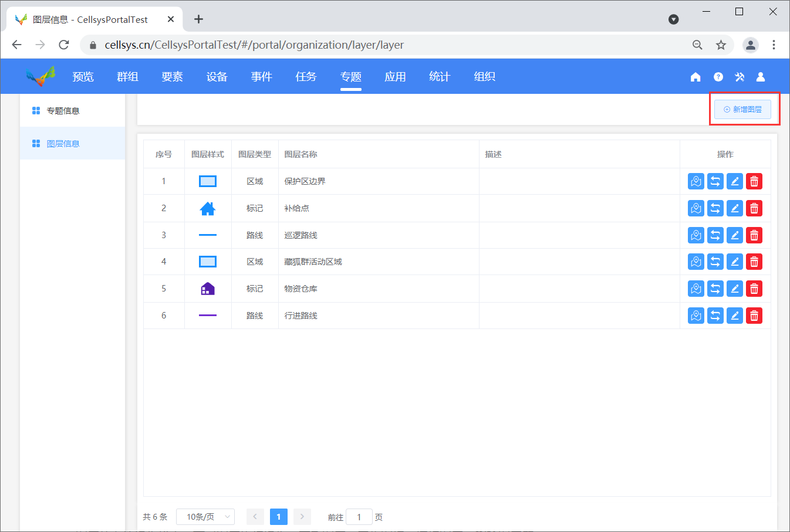Delete the 物资仓库 layer
The width and height of the screenshot is (790, 532).
[754, 289]
